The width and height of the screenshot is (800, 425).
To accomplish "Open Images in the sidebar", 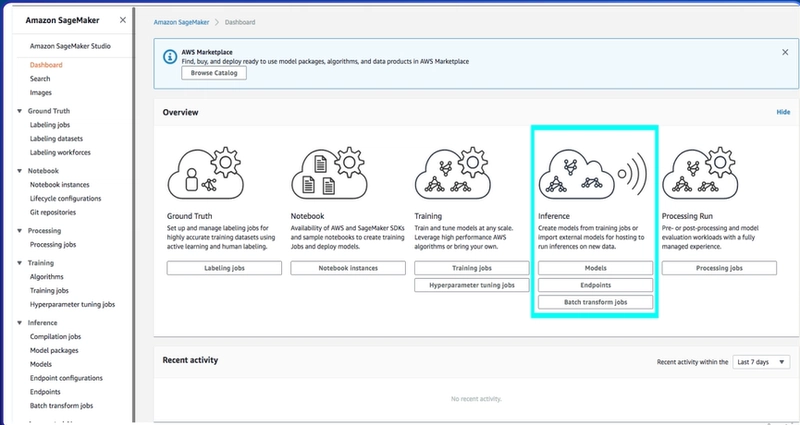I will point(40,92).
